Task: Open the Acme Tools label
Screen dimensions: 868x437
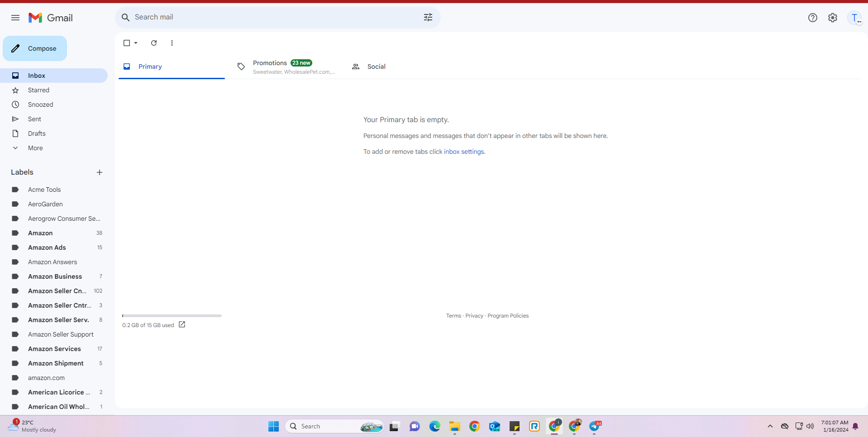Action: (x=54, y=190)
